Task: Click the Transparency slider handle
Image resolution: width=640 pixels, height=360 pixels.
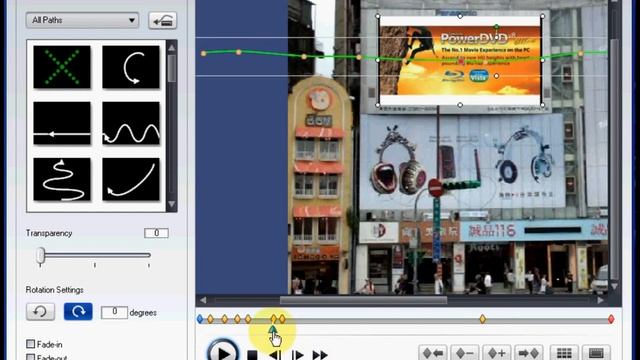Action: click(x=40, y=256)
